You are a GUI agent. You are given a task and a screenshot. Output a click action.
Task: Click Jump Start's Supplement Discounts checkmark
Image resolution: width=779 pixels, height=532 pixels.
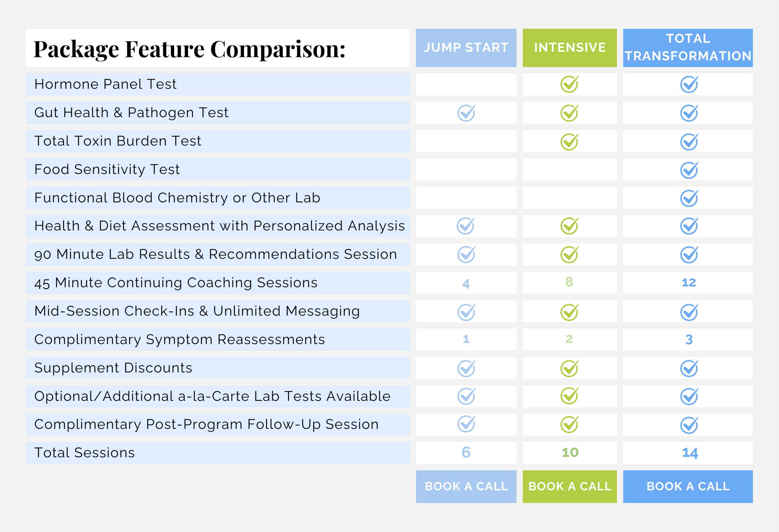click(466, 369)
